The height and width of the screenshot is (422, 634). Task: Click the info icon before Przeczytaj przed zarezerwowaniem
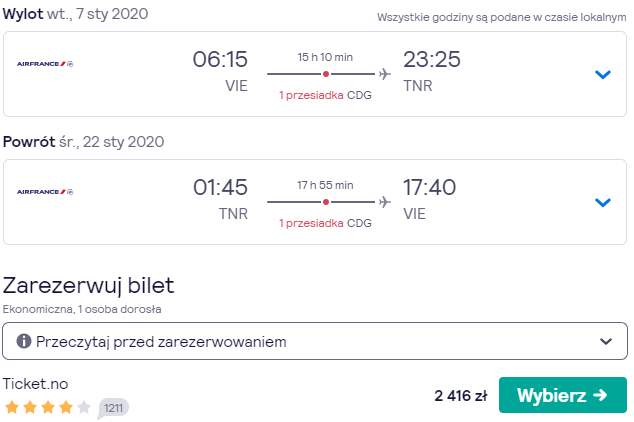point(24,341)
